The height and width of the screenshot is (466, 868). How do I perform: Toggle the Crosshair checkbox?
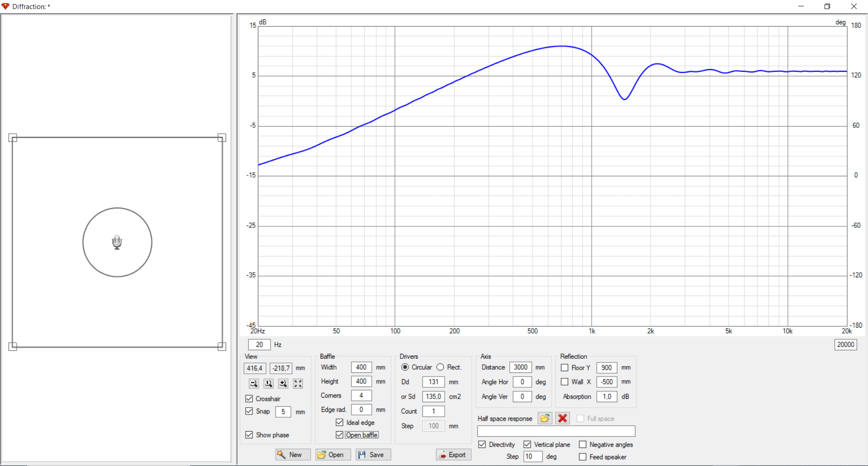pos(249,399)
